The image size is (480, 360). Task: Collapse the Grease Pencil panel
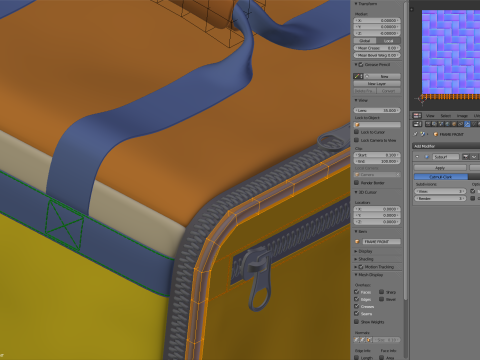click(356, 65)
